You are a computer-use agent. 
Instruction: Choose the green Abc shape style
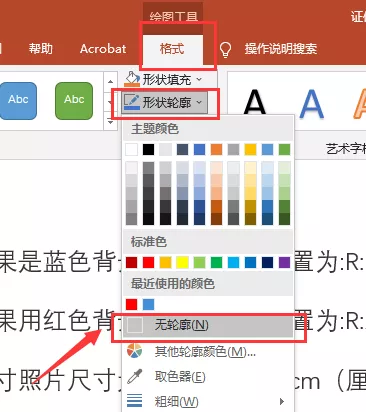click(x=74, y=101)
